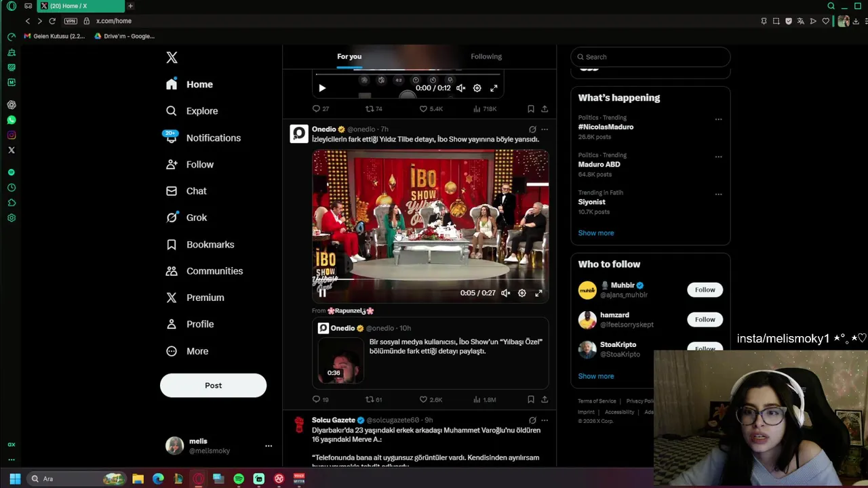
Task: Switch to the Following tab
Action: (x=486, y=57)
